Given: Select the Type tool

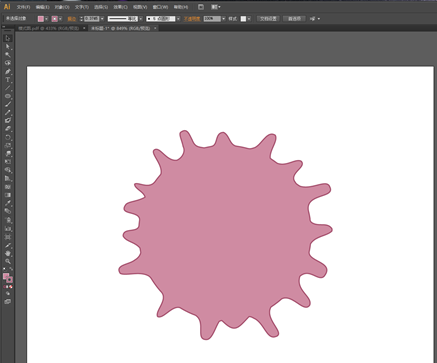Looking at the screenshot, I should pyautogui.click(x=8, y=80).
